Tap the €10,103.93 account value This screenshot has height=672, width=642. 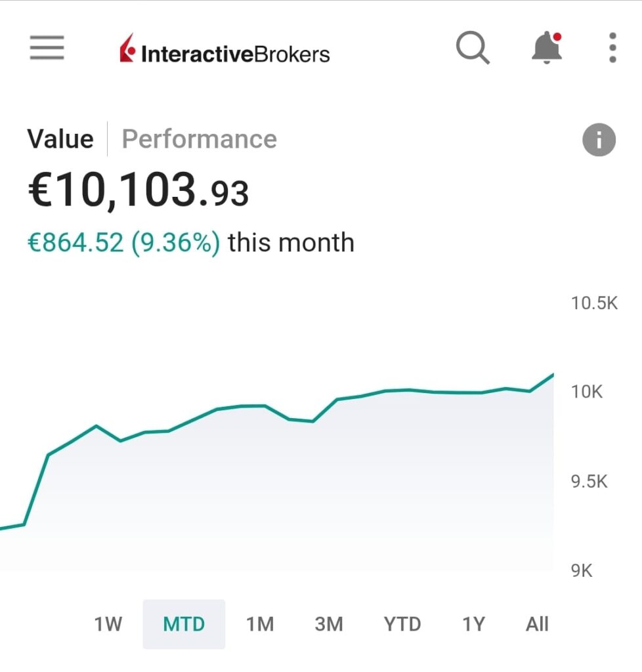pos(138,192)
